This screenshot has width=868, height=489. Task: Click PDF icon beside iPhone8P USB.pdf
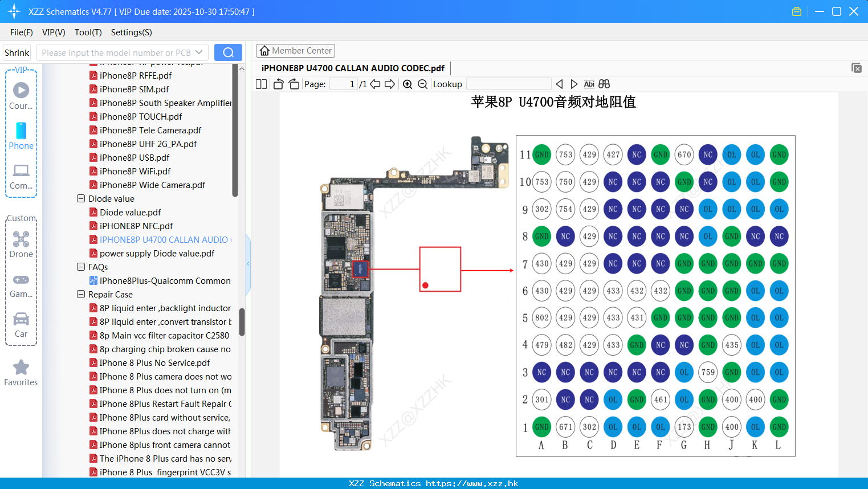click(93, 157)
